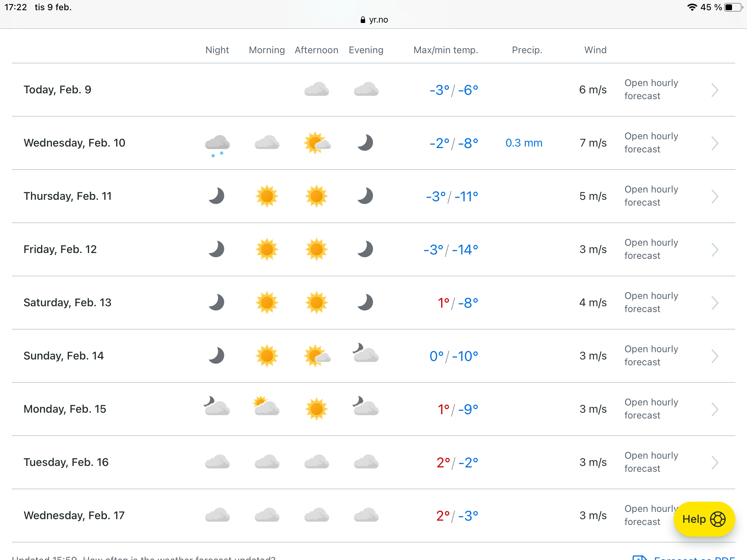Screen dimensions: 747x560
Task: Click the snow cloud icon for Wednesday night
Action: tap(217, 144)
